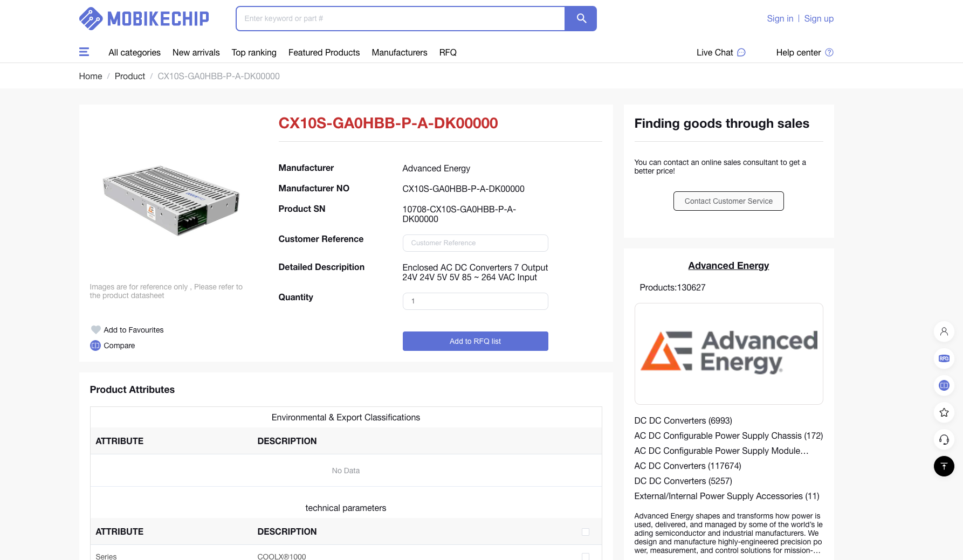
Task: Click Add to Favourites label
Action: [134, 330]
